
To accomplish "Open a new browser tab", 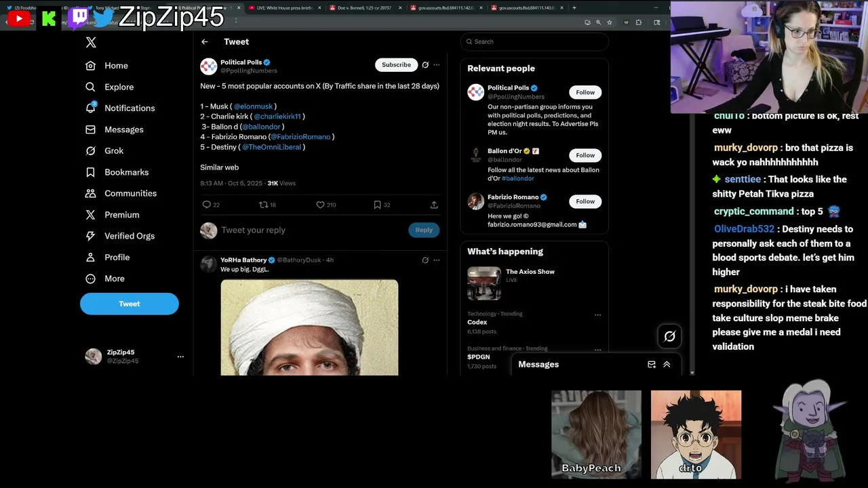I will pyautogui.click(x=574, y=8).
